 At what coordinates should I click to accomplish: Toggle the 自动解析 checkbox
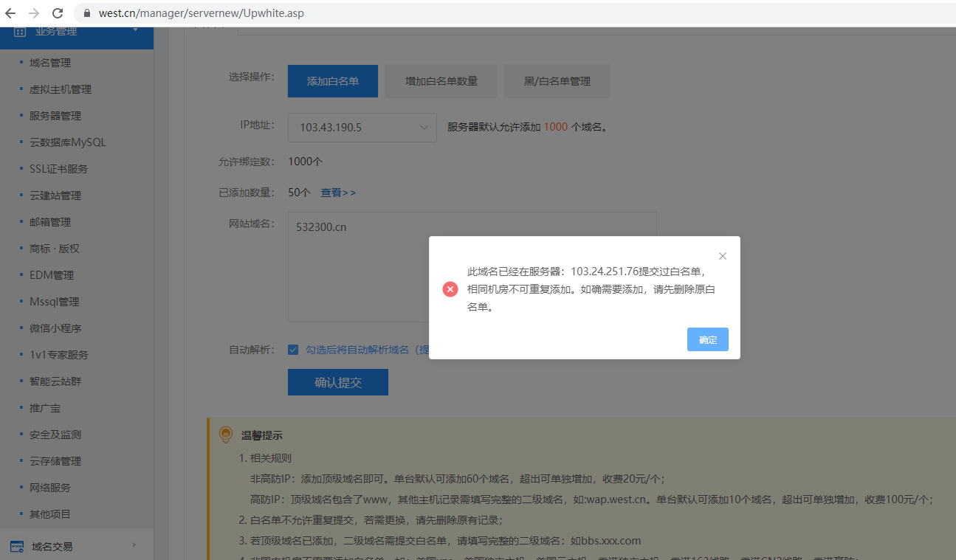[293, 350]
